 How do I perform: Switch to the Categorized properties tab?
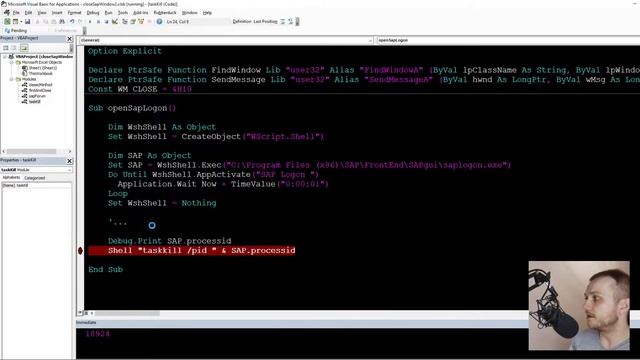[35, 178]
